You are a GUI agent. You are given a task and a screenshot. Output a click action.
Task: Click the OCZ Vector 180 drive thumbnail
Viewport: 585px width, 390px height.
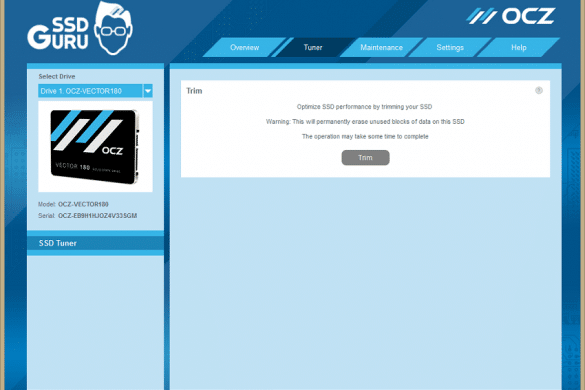point(95,146)
